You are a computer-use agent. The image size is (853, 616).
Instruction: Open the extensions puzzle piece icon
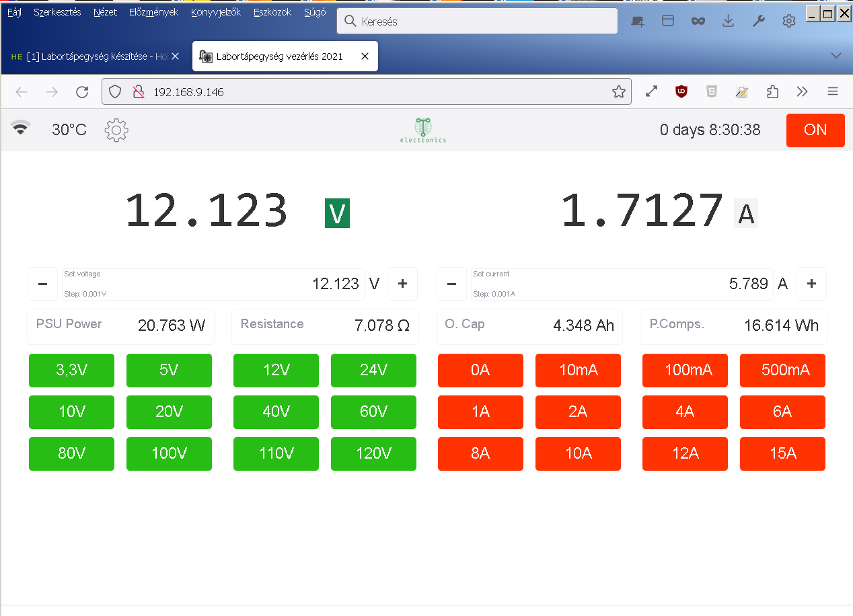pyautogui.click(x=772, y=92)
